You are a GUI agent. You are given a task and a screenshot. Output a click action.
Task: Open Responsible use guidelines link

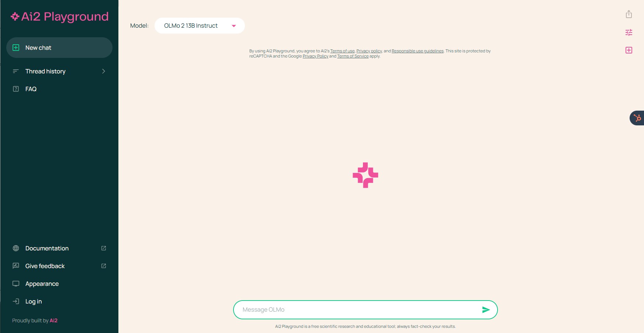[418, 51]
